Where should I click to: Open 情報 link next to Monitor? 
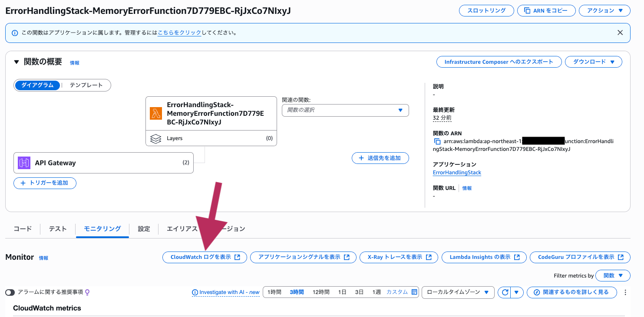click(43, 258)
